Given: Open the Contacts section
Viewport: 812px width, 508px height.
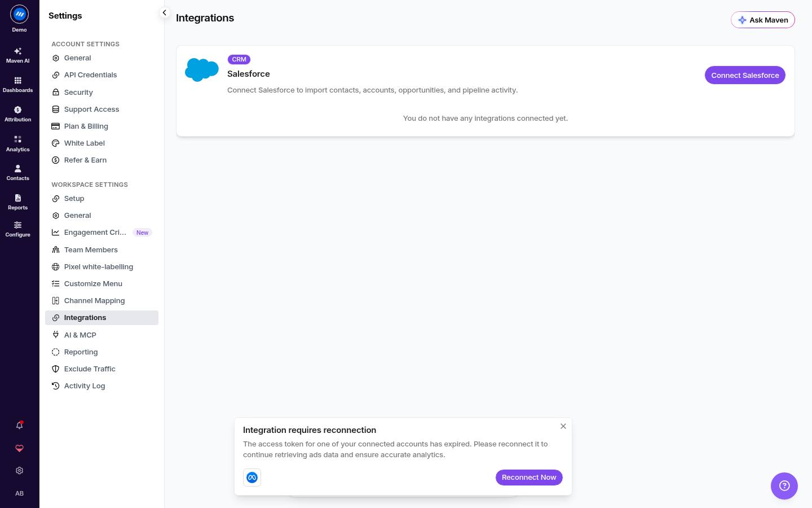Looking at the screenshot, I should click(x=18, y=172).
